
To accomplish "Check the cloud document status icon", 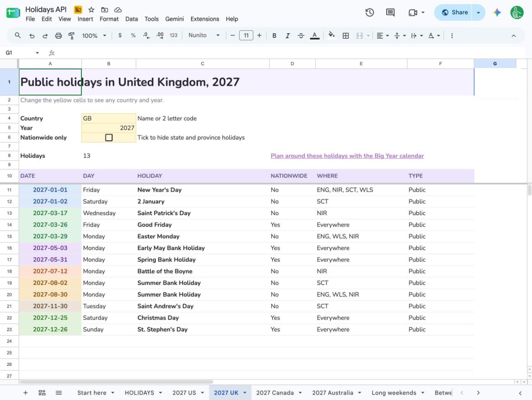I will point(118,10).
